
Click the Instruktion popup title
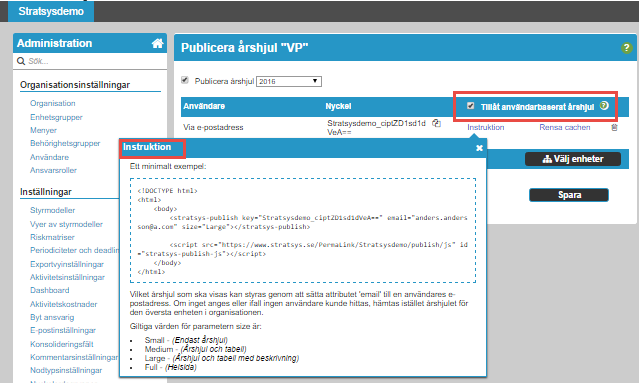(147, 147)
